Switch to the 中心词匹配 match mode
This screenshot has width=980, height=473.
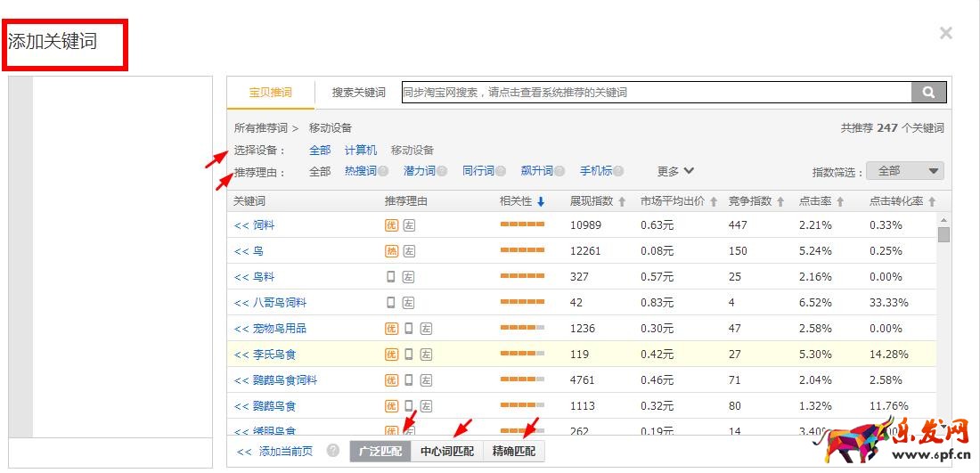[x=446, y=452]
